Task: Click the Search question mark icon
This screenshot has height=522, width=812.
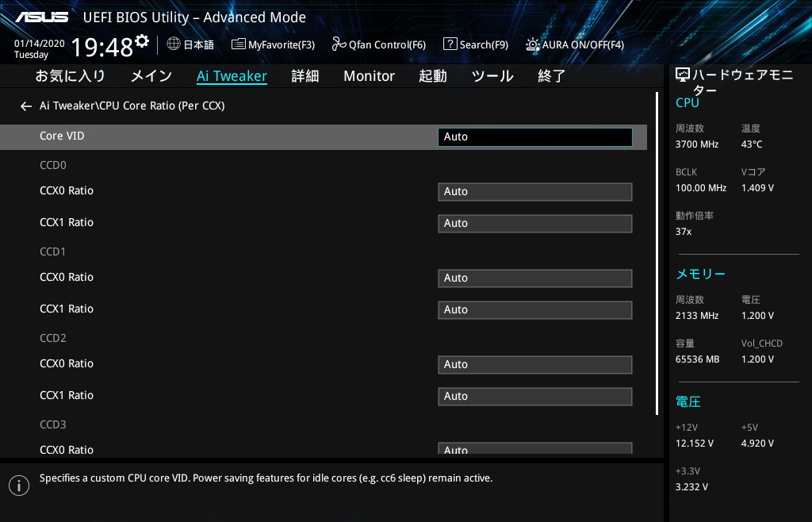Action: (450, 44)
